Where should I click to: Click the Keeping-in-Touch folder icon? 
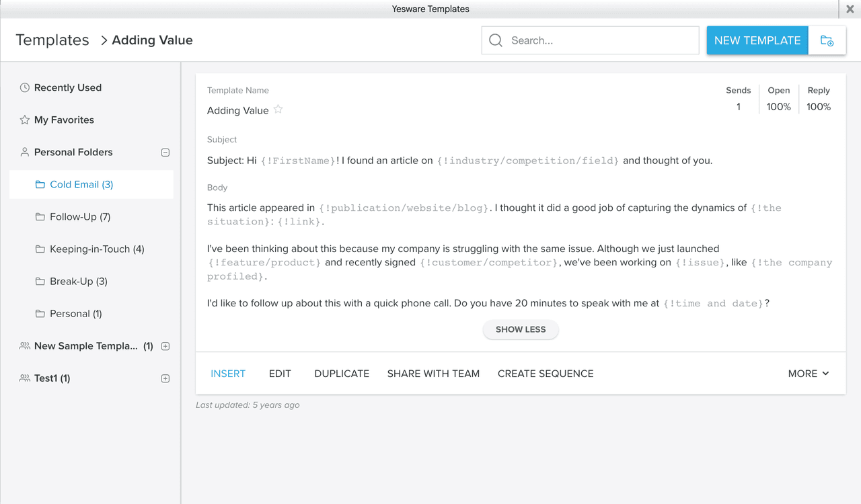40,249
